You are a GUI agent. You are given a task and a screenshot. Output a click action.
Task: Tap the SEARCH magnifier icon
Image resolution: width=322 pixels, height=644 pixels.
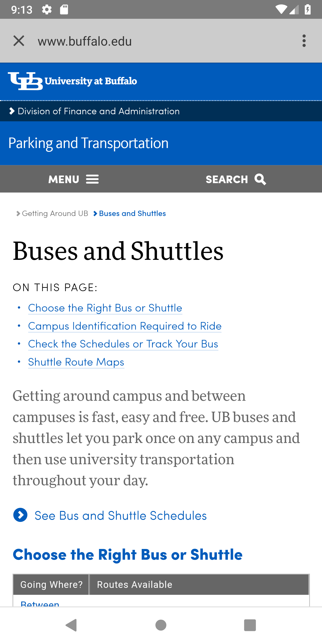260,179
